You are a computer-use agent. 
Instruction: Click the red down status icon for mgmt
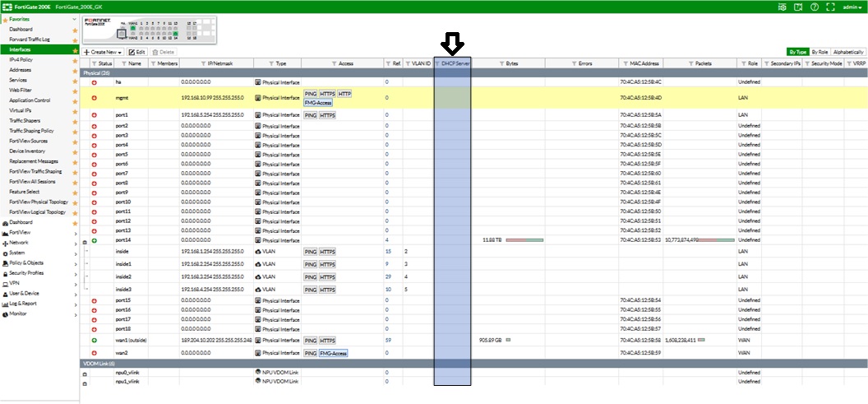tap(94, 98)
